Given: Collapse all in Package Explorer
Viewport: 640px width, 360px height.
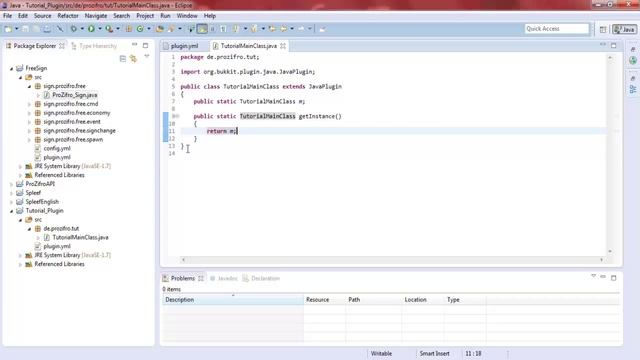Looking at the screenshot, I should [123, 59].
